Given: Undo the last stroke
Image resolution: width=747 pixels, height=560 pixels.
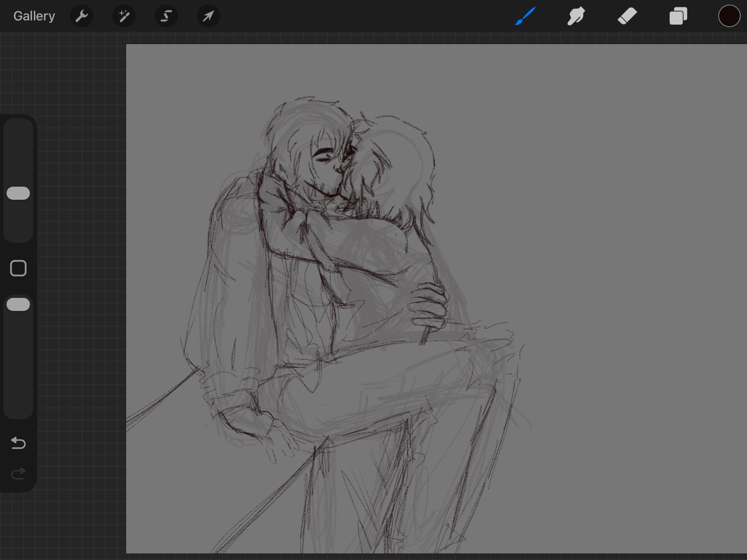Looking at the screenshot, I should (18, 443).
